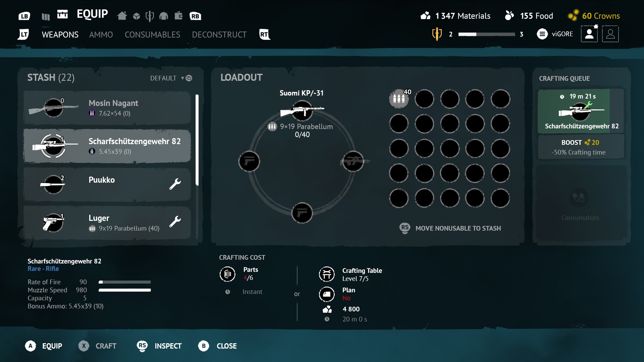Viewport: 644px width, 362px height.
Task: Open the house/base menu icon
Action: coord(122,16)
